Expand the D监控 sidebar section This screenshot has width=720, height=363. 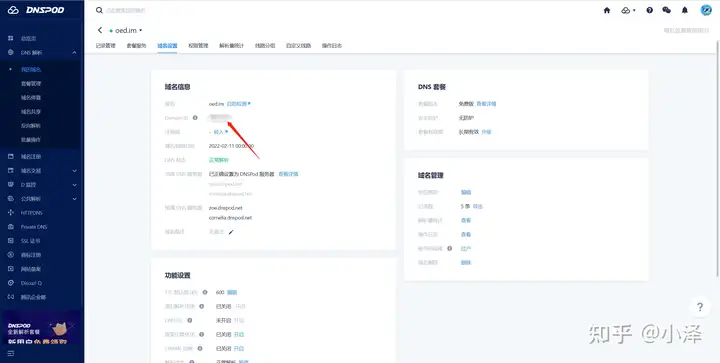tap(74, 184)
